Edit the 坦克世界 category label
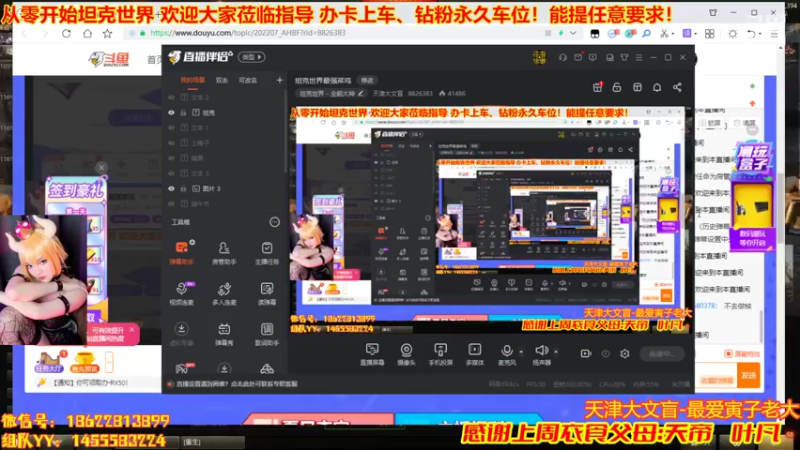The width and height of the screenshot is (800, 450). coord(332,94)
